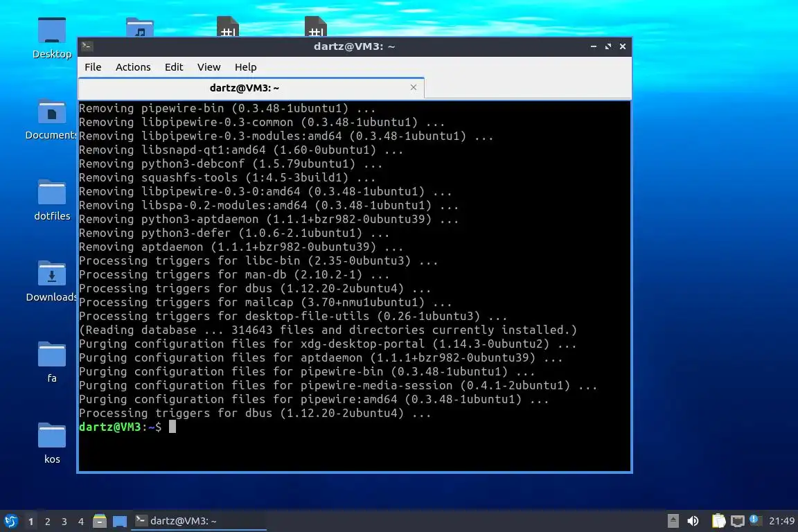Click the volume speaker tray icon
Viewport: 798px width, 532px height.
click(x=693, y=521)
